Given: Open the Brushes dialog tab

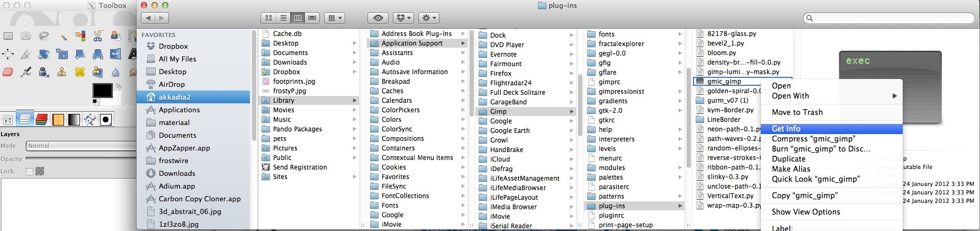Looking at the screenshot, I should (x=106, y=120).
